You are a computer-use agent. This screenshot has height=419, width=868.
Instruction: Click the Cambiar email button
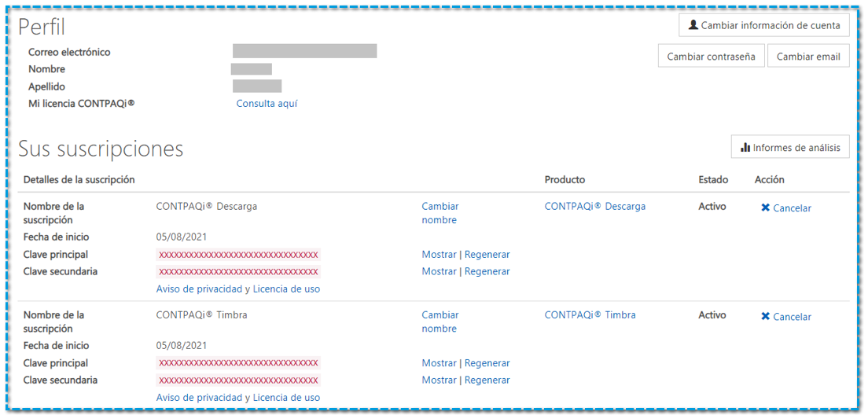tap(808, 57)
